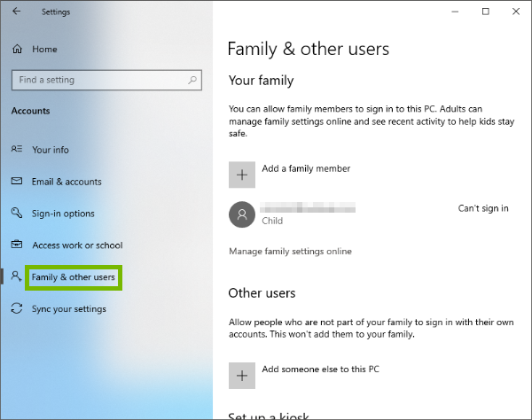Screen dimensions: 532x420
Task: Click the child account avatar icon
Action: [242, 214]
